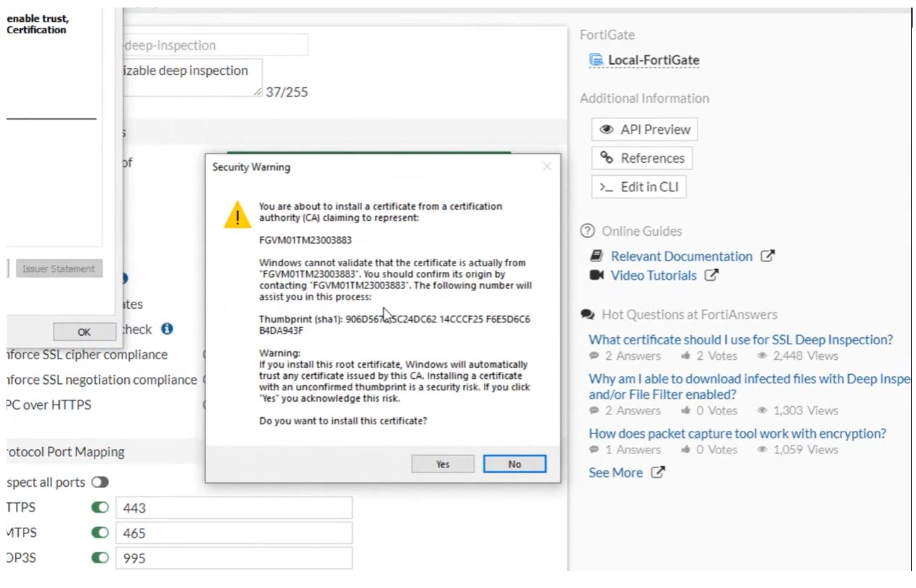
Task: Click No in the Security Warning dialog
Action: point(514,464)
